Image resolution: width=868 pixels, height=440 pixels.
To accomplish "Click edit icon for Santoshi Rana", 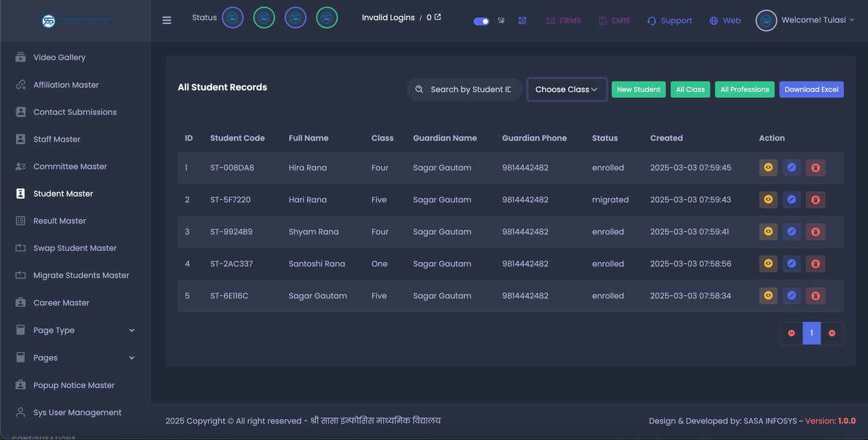I will (792, 264).
